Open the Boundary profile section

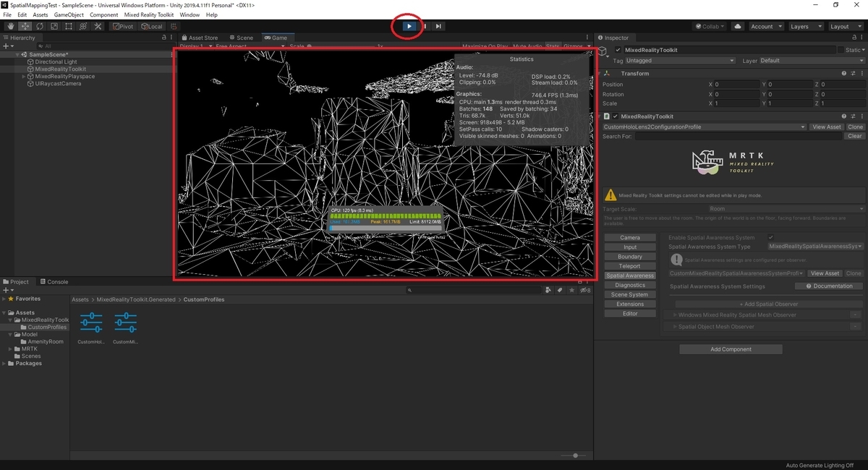pos(630,257)
